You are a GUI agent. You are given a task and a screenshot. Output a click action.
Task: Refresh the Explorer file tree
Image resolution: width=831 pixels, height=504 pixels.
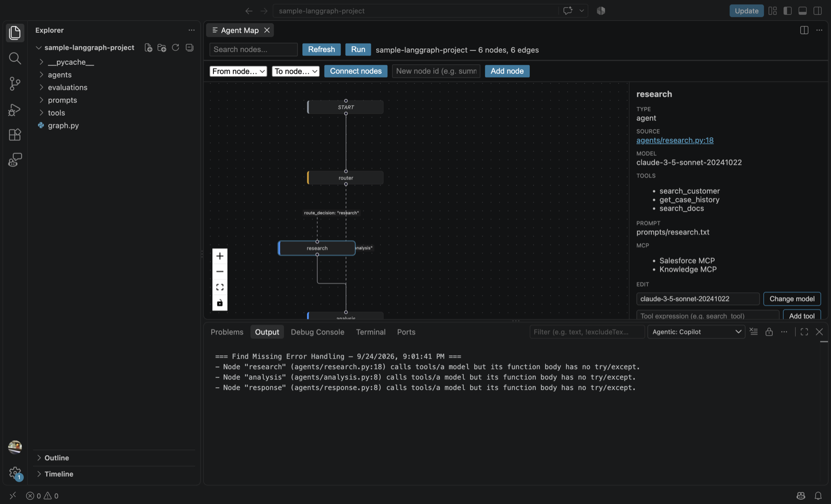pos(176,48)
